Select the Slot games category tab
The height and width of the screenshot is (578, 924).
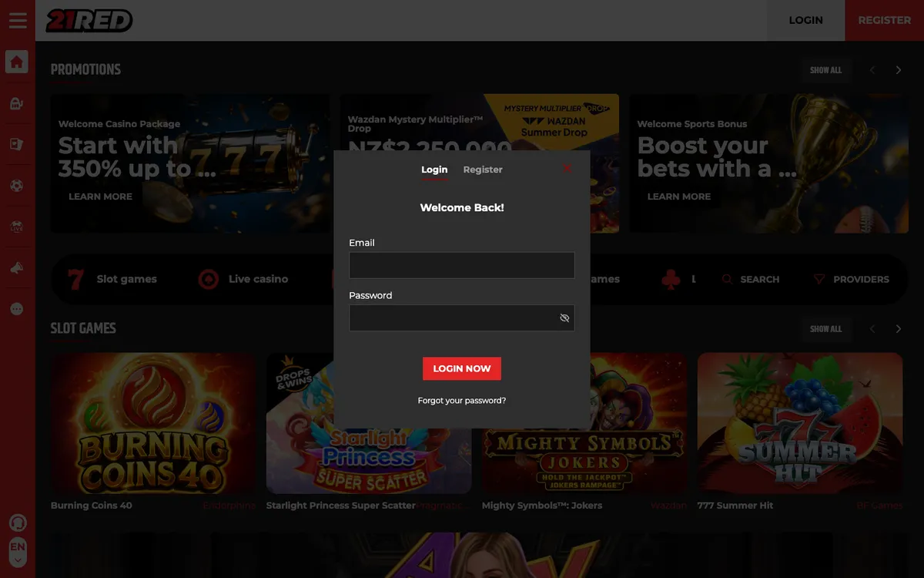(x=112, y=279)
